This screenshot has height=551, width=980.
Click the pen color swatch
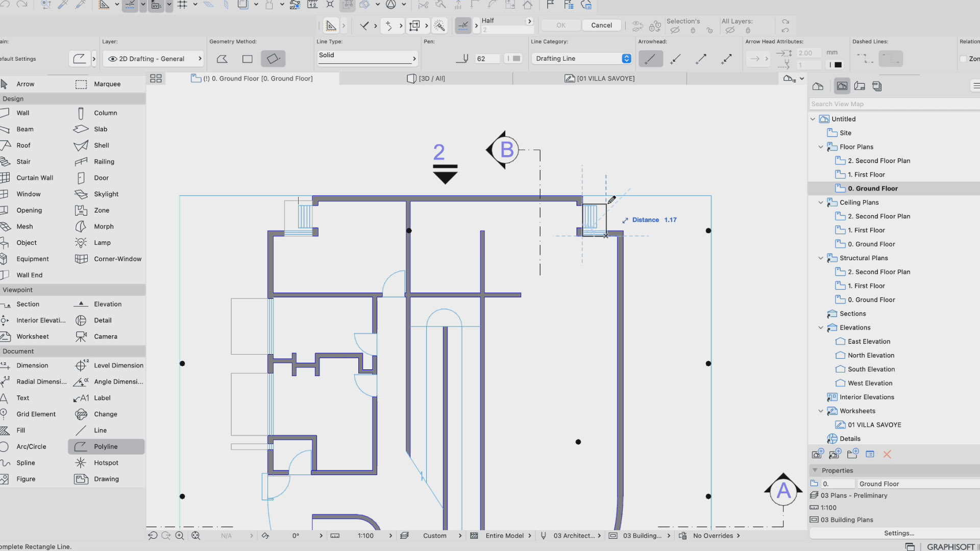(x=516, y=59)
